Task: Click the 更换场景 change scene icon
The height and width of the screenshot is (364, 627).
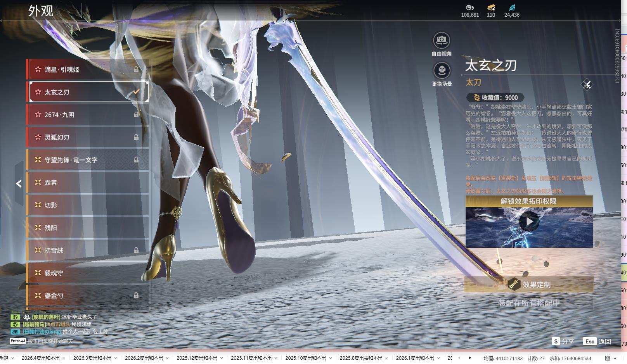Action: (441, 71)
